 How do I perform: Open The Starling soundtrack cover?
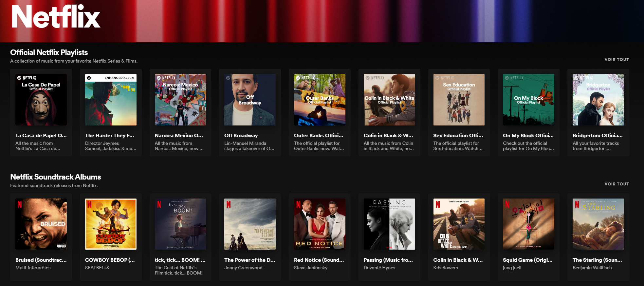click(598, 224)
